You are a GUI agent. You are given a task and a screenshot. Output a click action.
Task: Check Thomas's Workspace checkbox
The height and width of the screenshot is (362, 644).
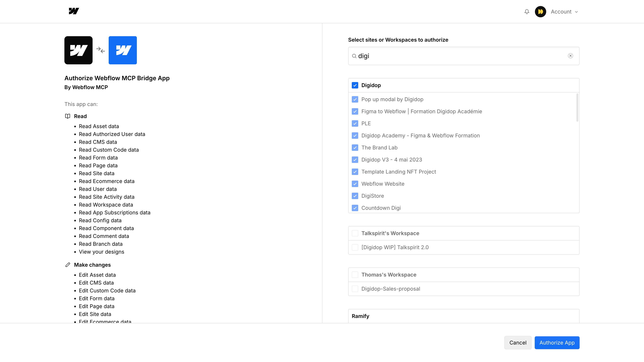coord(355,275)
